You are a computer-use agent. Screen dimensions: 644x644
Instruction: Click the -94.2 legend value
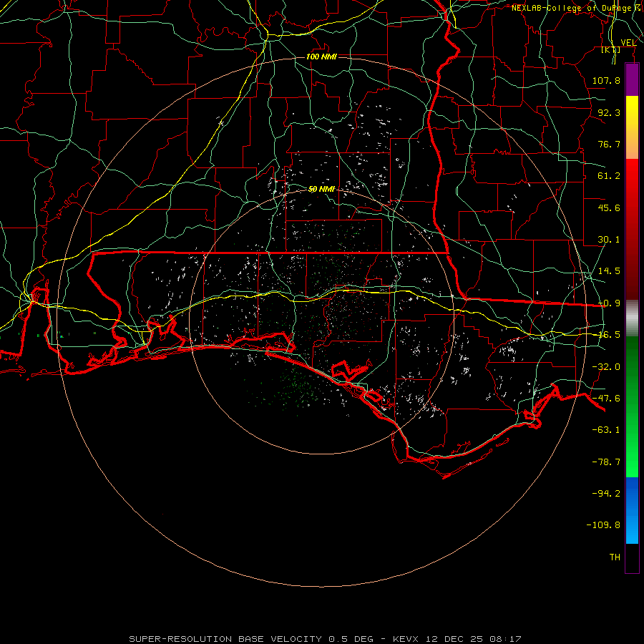tap(606, 493)
